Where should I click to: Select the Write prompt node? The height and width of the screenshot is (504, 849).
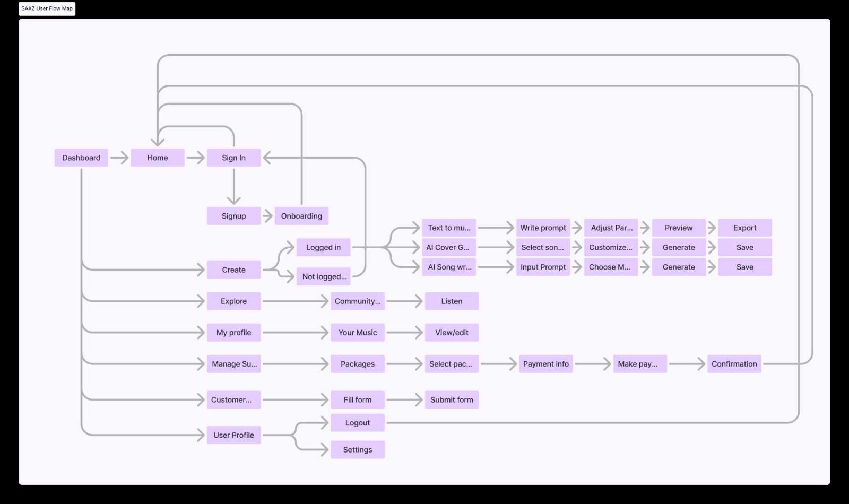pos(543,228)
